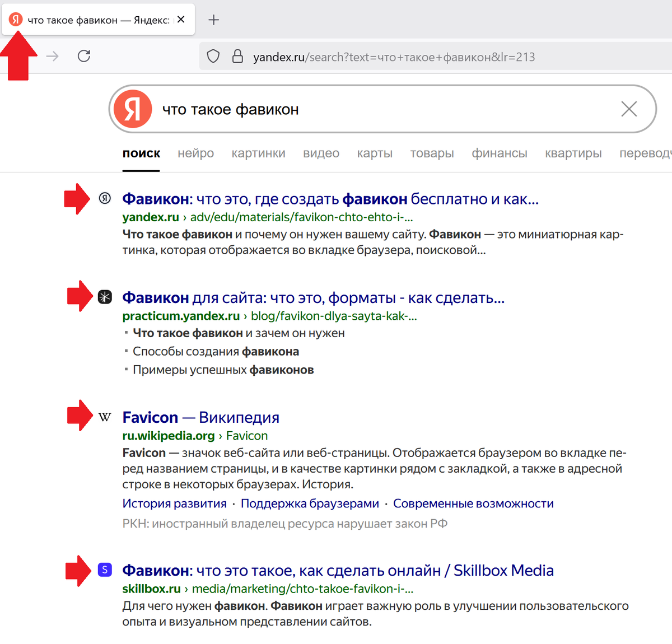The height and width of the screenshot is (644, 672).
Task: Click the tracking protection shield icon
Action: [213, 57]
